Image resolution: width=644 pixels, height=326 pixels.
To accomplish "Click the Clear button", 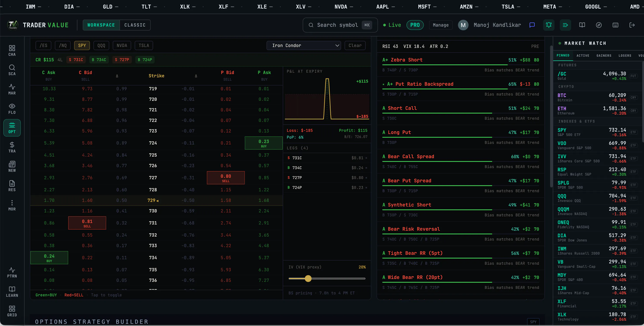I will (x=355, y=45).
